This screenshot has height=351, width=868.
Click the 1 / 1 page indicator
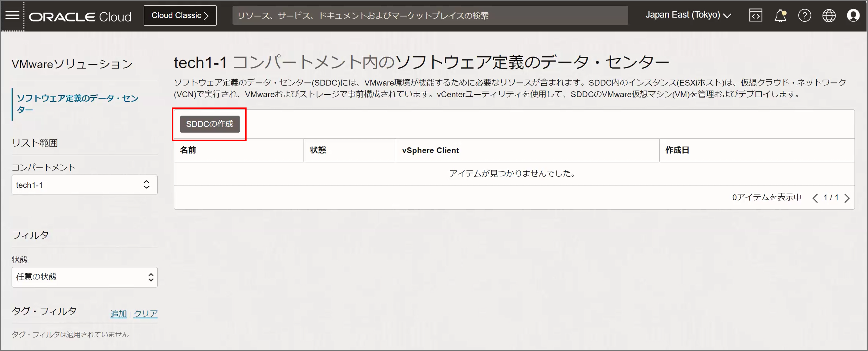pos(831,198)
